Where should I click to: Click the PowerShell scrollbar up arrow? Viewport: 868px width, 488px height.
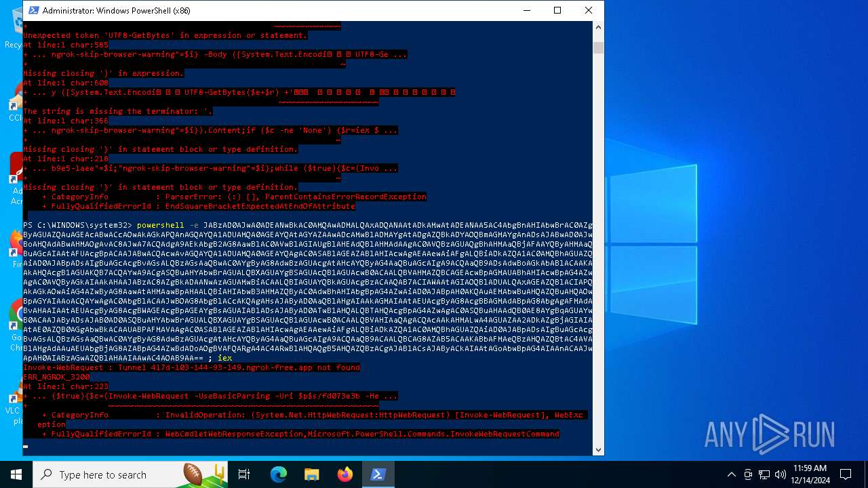(598, 28)
